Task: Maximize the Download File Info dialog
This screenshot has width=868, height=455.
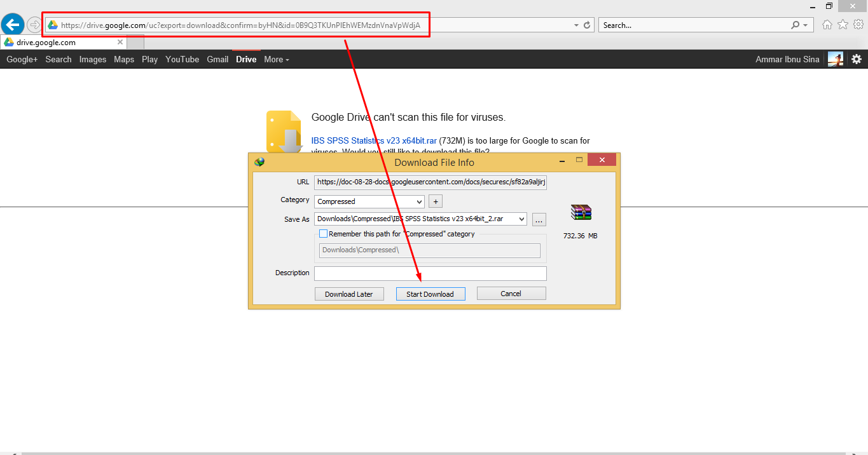Action: (x=580, y=160)
